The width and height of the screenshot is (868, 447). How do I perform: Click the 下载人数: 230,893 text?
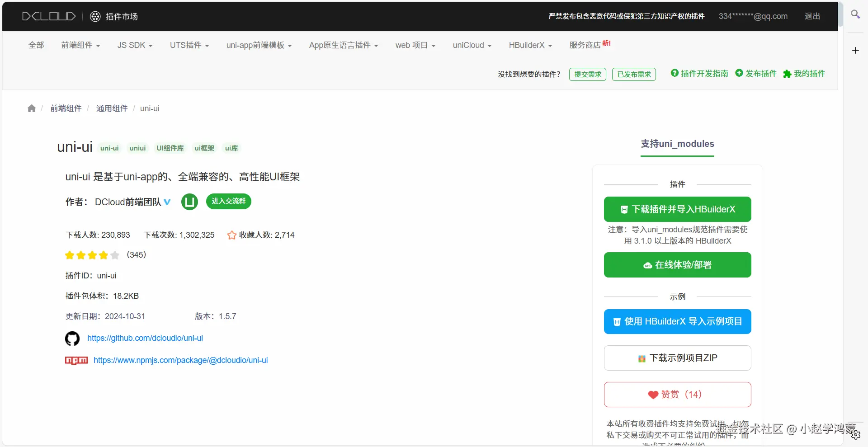click(98, 235)
